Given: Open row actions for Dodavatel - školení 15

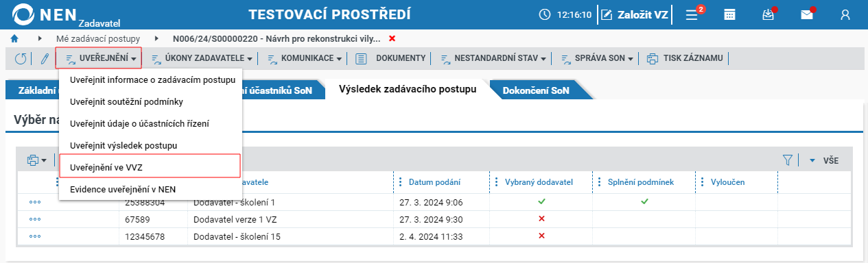Looking at the screenshot, I should (35, 237).
